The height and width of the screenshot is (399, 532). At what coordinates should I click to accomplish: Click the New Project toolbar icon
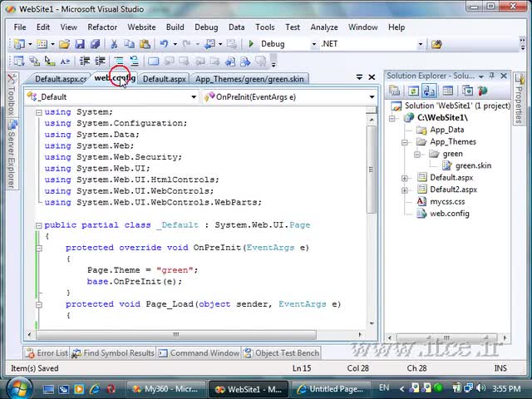pos(19,44)
